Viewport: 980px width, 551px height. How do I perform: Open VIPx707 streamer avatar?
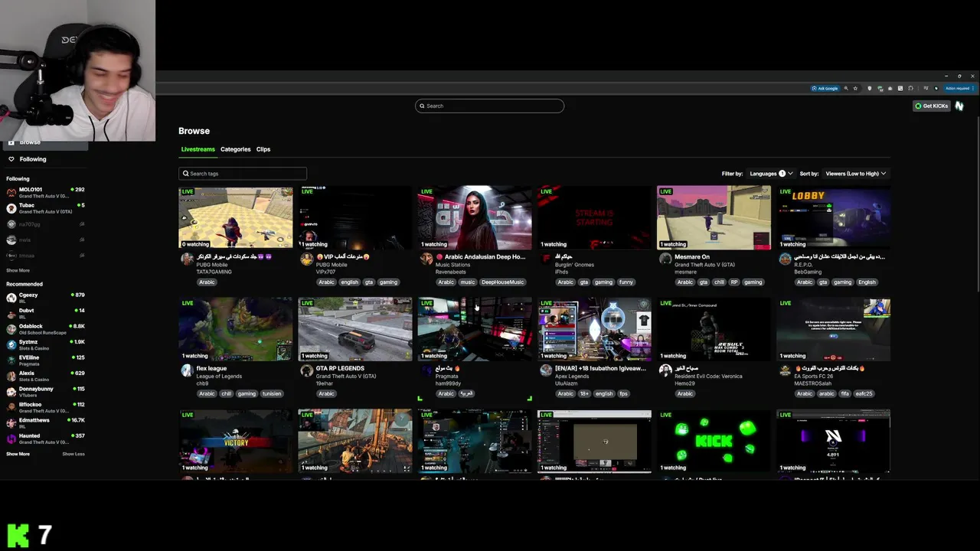click(306, 259)
